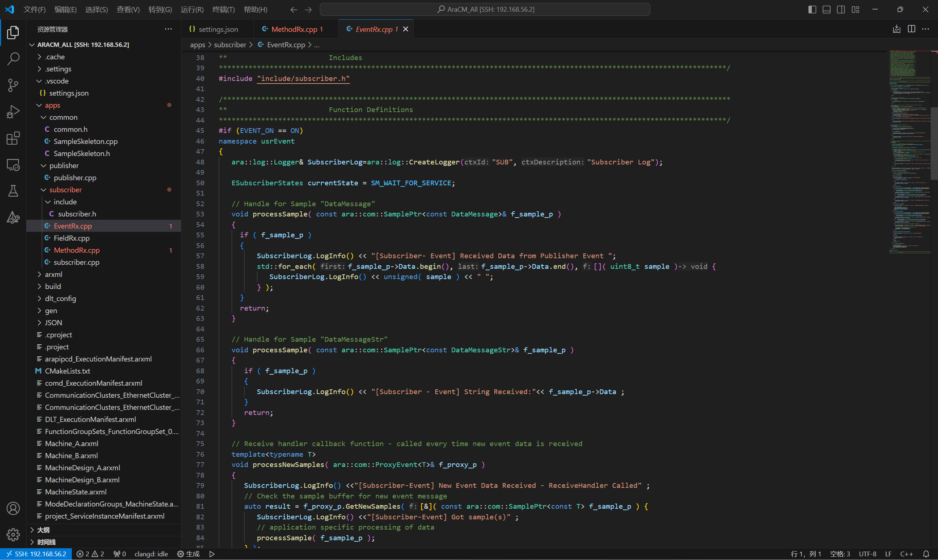This screenshot has height=560, width=938.
Task: Click the split editor right icon
Action: [911, 29]
